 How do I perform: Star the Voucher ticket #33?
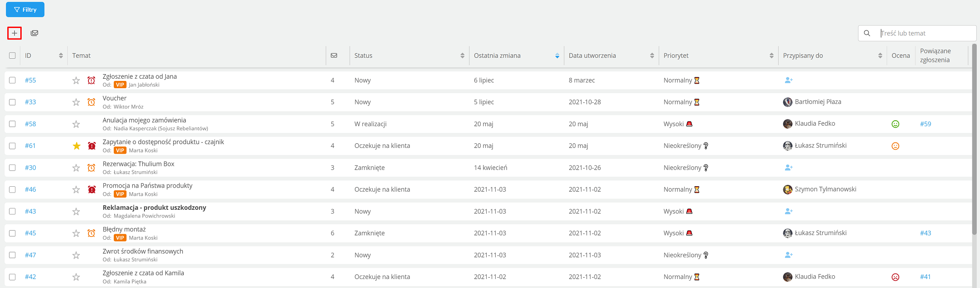click(x=76, y=102)
